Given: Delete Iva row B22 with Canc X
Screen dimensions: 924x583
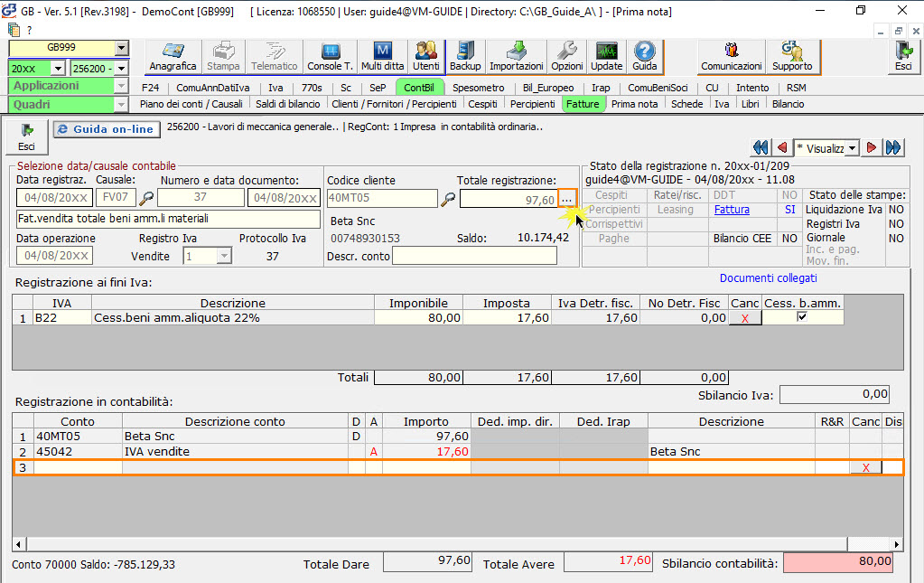Looking at the screenshot, I should click(745, 318).
